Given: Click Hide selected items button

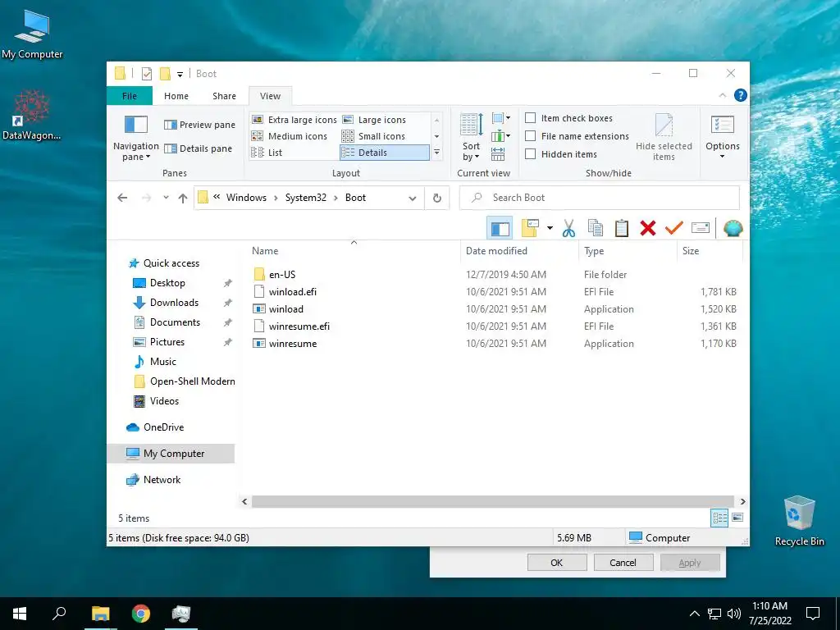Looking at the screenshot, I should (664, 137).
